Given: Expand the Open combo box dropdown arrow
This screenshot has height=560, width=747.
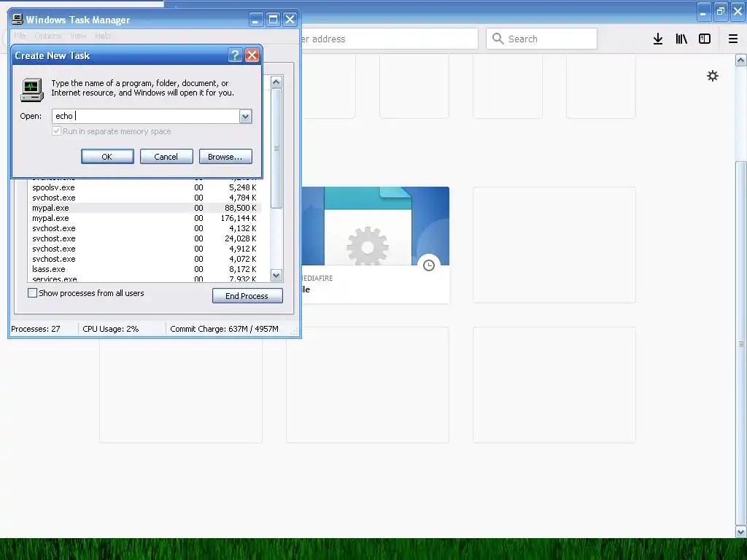Looking at the screenshot, I should (x=245, y=116).
